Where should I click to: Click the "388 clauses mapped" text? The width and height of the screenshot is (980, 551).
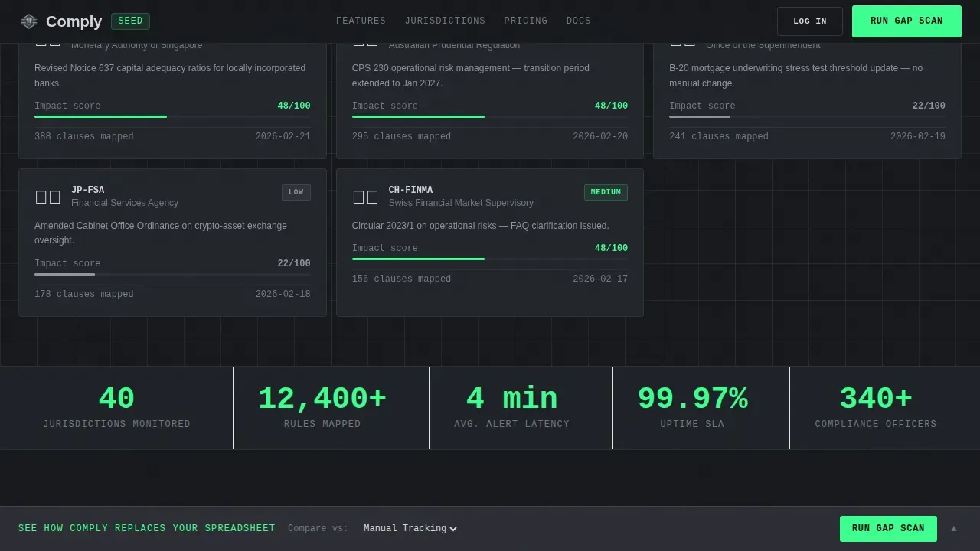pyautogui.click(x=84, y=136)
